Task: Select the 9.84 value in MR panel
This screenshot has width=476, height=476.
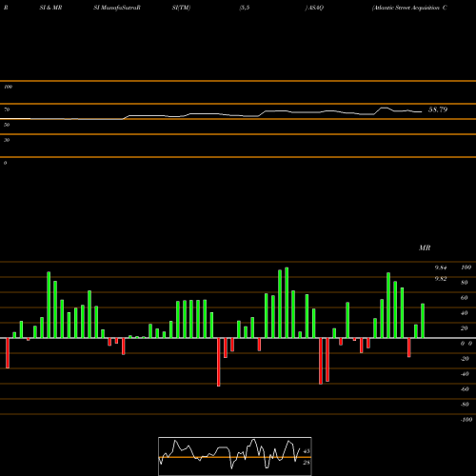Action: [441, 268]
